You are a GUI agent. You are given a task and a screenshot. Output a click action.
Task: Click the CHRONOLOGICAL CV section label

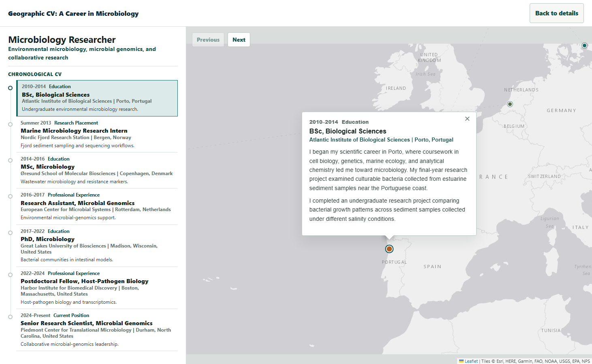tap(35, 74)
